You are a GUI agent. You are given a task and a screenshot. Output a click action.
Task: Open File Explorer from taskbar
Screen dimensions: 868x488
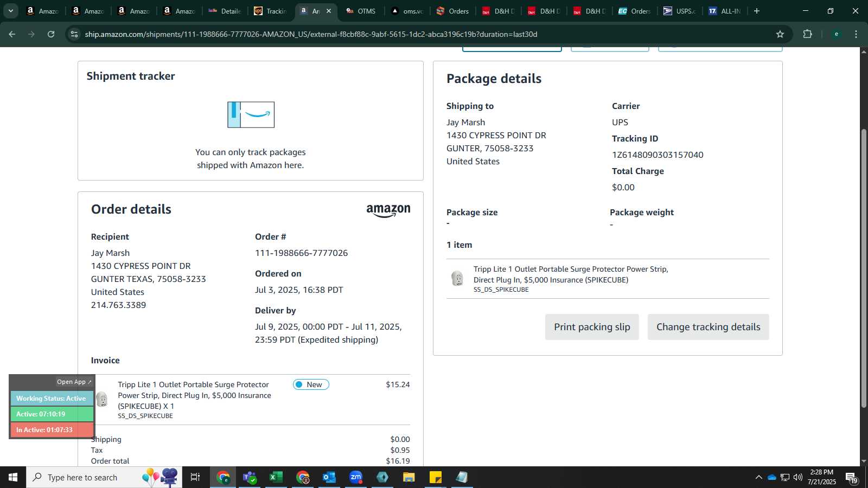[409, 477]
